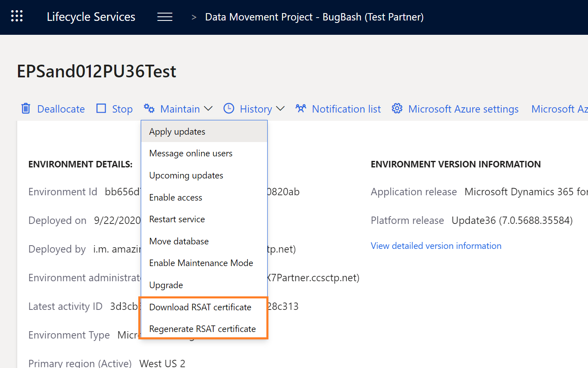Click the gear icon for Microsoft Azure settings
The height and width of the screenshot is (368, 588).
pyautogui.click(x=397, y=108)
